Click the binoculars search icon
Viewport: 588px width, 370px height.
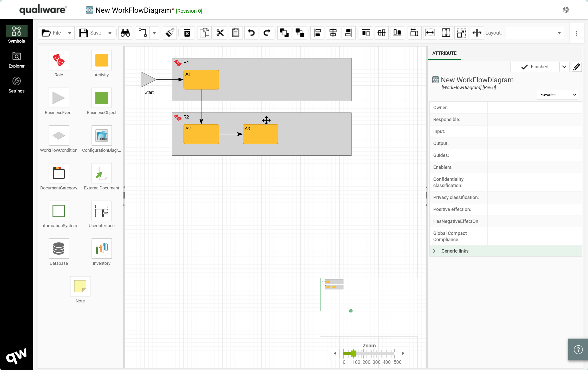click(x=125, y=33)
